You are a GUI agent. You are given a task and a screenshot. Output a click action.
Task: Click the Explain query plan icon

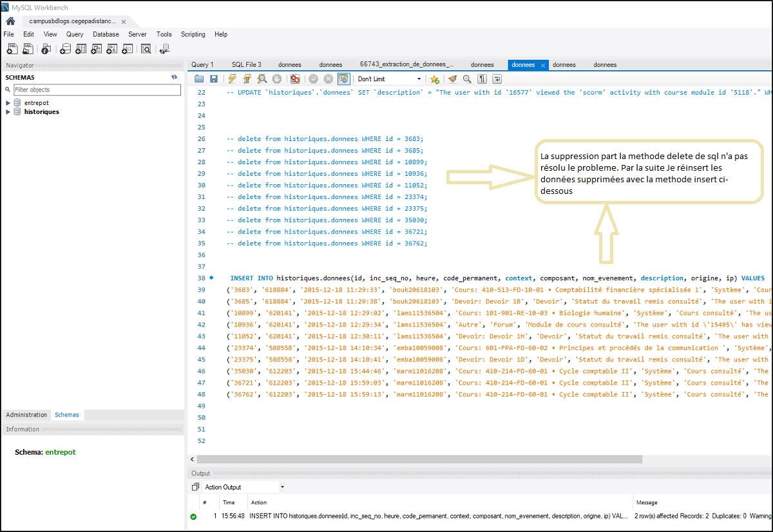[x=262, y=79]
